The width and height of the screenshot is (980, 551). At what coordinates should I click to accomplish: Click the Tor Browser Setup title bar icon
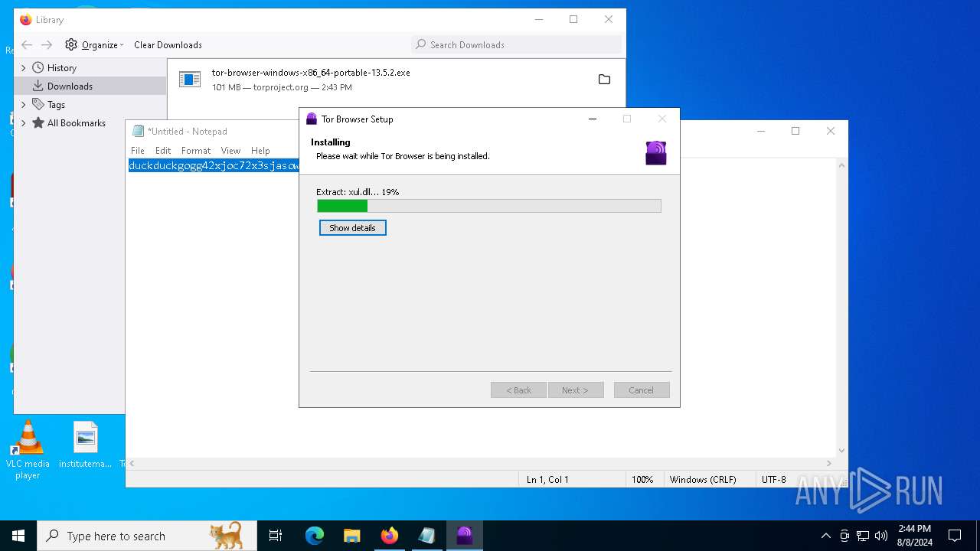click(x=312, y=119)
